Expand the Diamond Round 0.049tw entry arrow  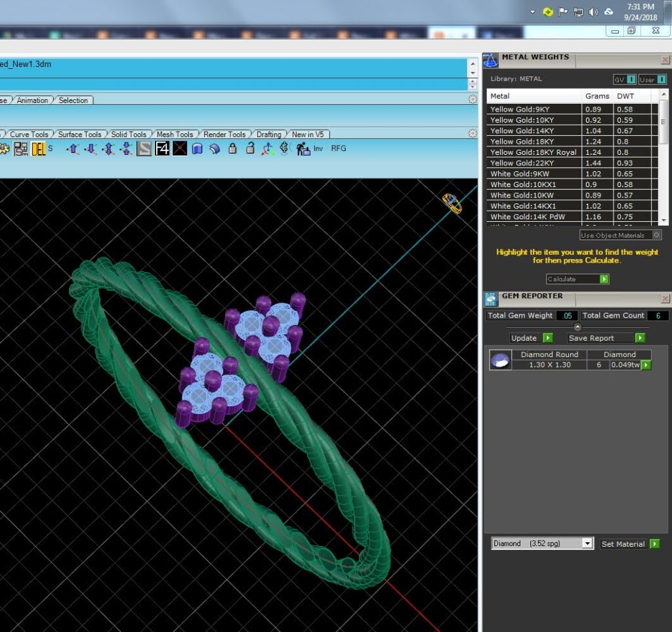coord(646,365)
